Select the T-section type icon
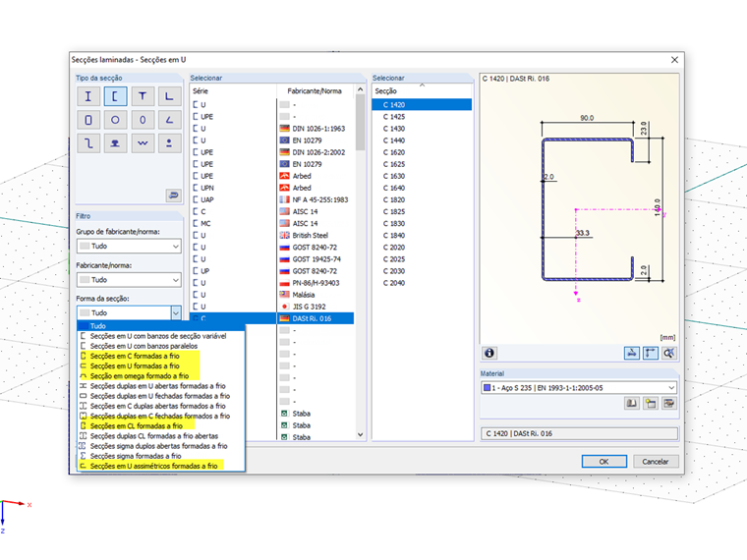This screenshot has width=747, height=560. click(x=143, y=96)
